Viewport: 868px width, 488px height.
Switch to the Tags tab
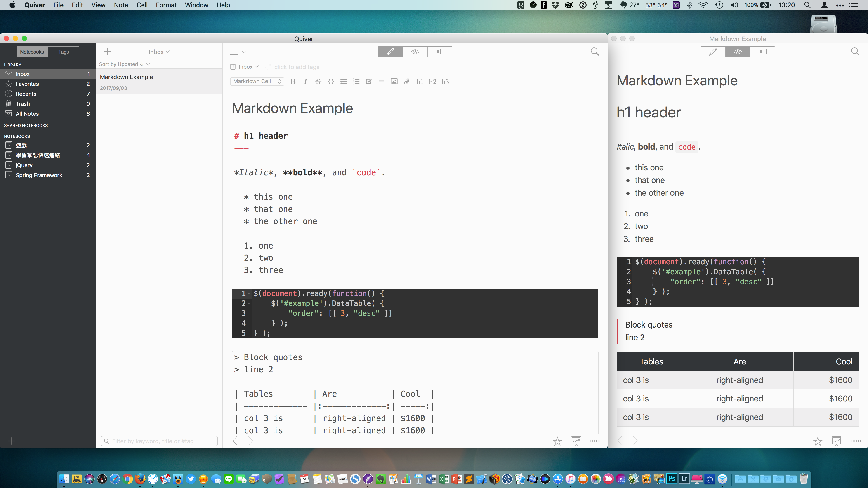tap(63, 52)
